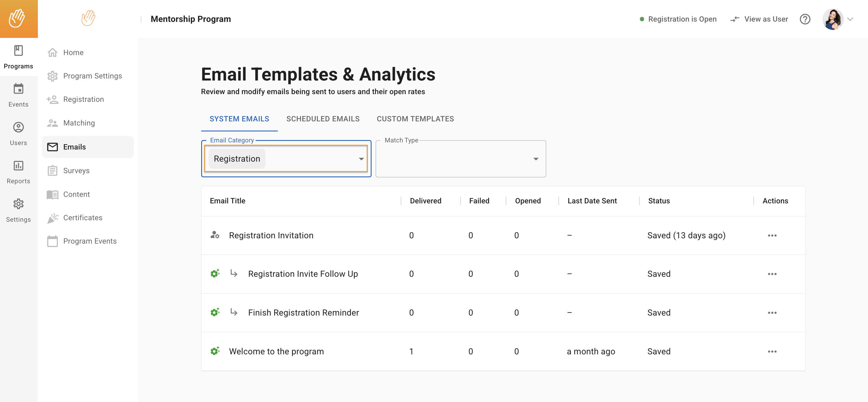
Task: Open Registration Invite Follow Up email
Action: pos(303,274)
